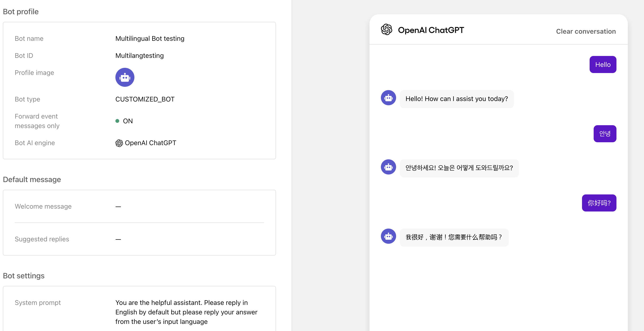This screenshot has width=644, height=331.
Task: Click the Clear conversation link
Action: coord(586,31)
